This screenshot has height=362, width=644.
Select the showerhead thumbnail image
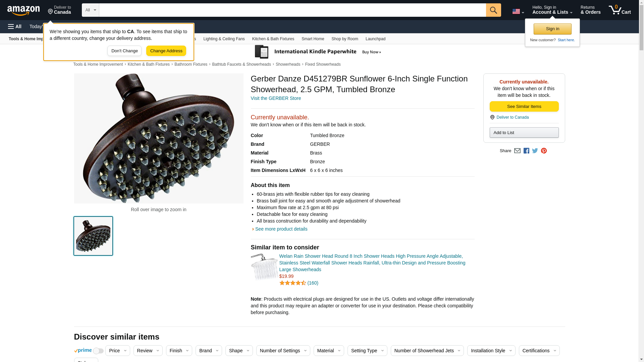[93, 236]
